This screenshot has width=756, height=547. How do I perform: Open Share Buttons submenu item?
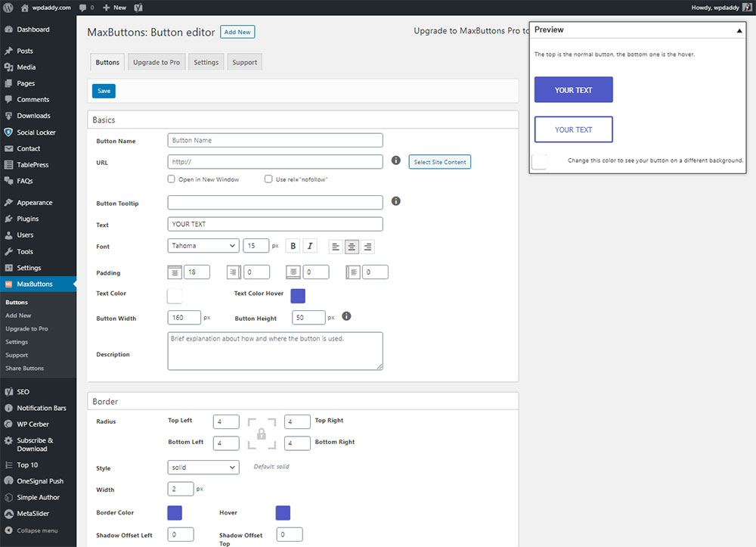(25, 368)
